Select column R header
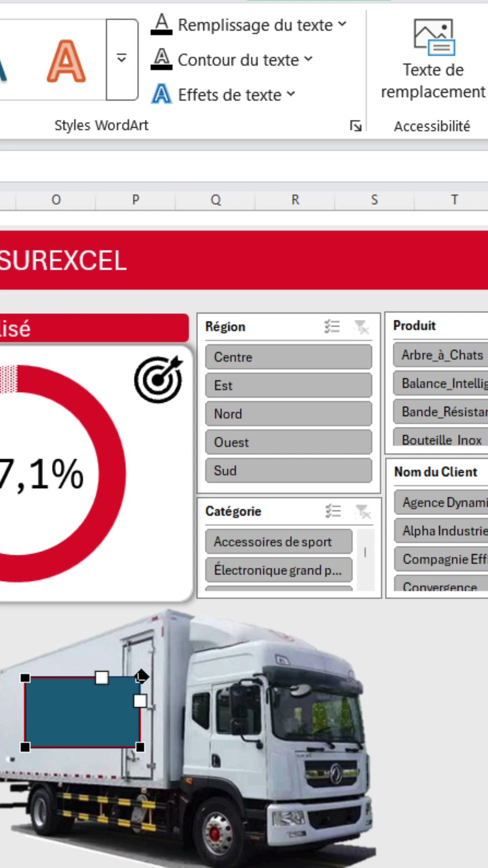Screen dimensions: 488x868 coord(295,199)
